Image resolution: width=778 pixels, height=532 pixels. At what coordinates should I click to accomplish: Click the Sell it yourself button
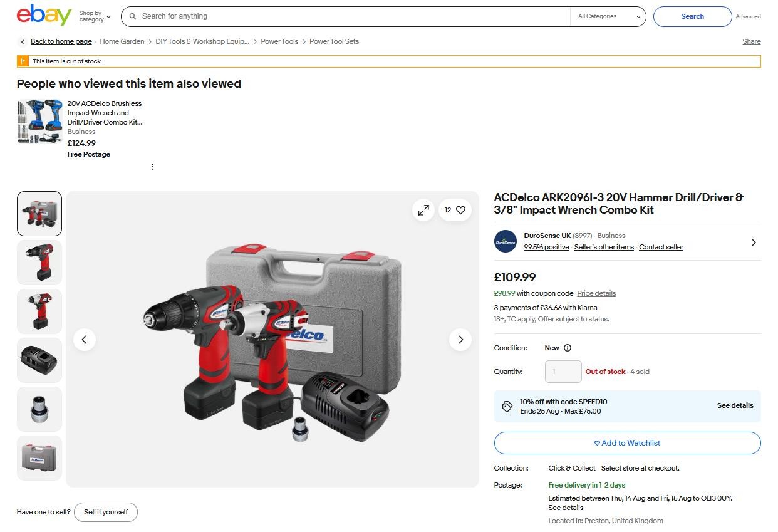[x=106, y=512]
